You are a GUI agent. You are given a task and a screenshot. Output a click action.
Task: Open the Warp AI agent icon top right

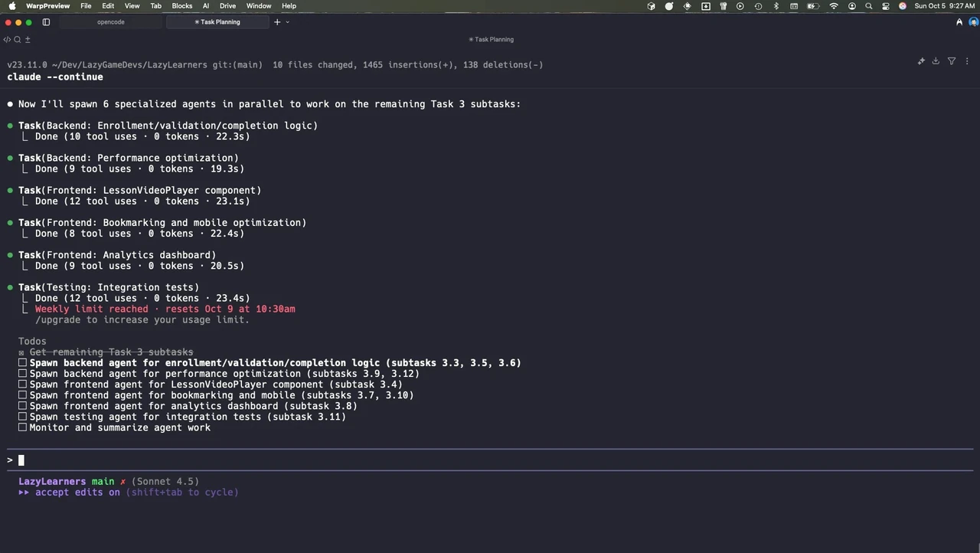click(959, 22)
